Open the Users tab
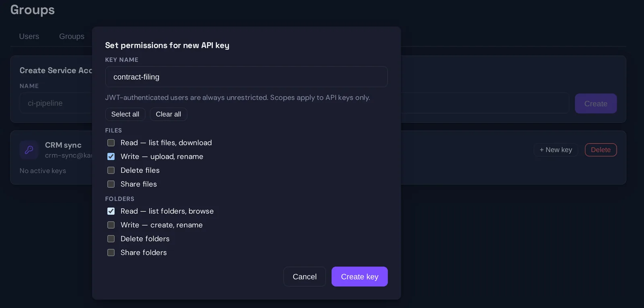This screenshot has width=644, height=308. pyautogui.click(x=29, y=36)
